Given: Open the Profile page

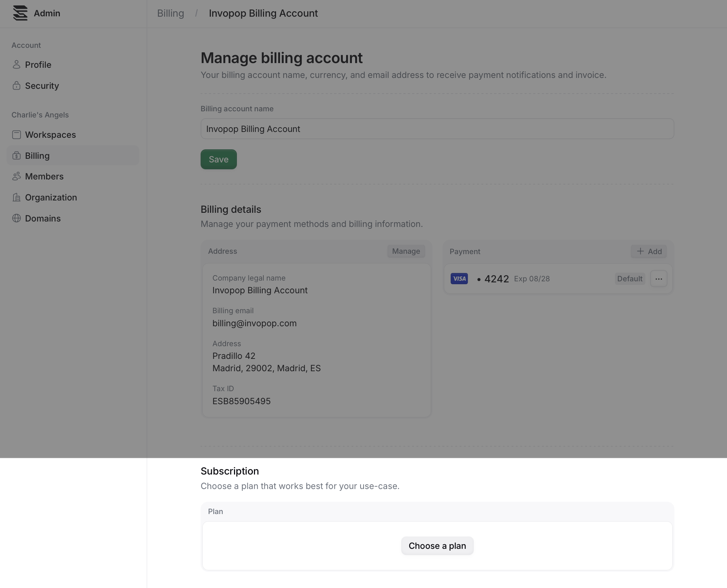Looking at the screenshot, I should (x=73, y=65).
